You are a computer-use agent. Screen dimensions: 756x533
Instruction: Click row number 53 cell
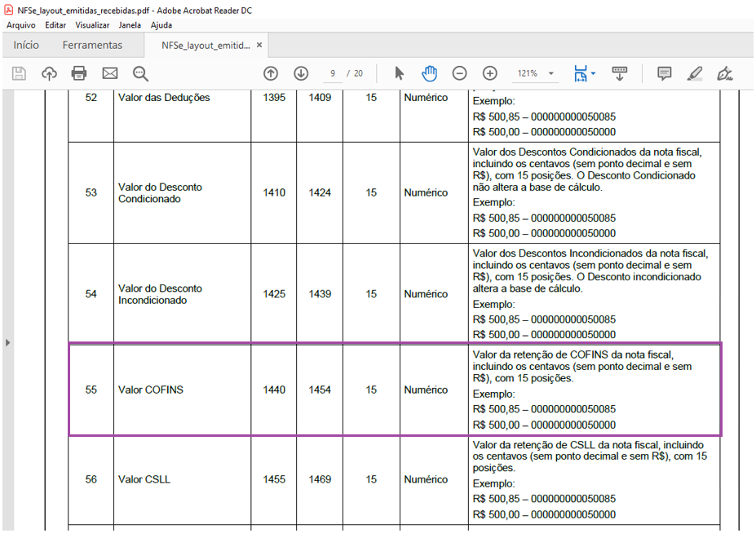91,193
